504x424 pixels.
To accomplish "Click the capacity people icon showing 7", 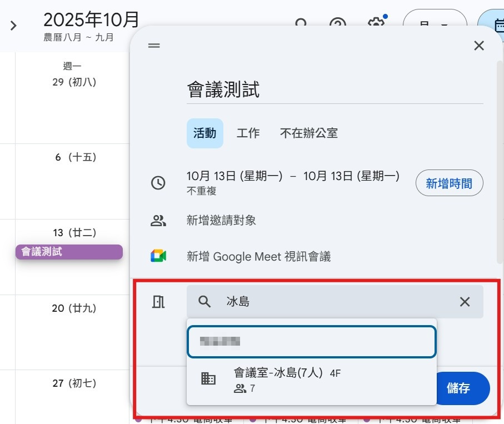I will [240, 388].
